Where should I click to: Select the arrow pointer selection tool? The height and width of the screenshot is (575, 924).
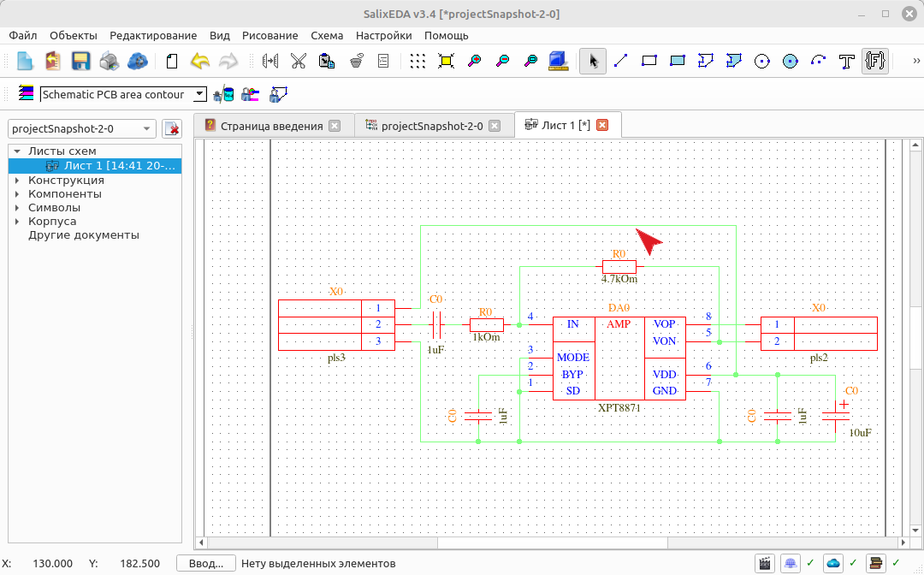(x=593, y=61)
